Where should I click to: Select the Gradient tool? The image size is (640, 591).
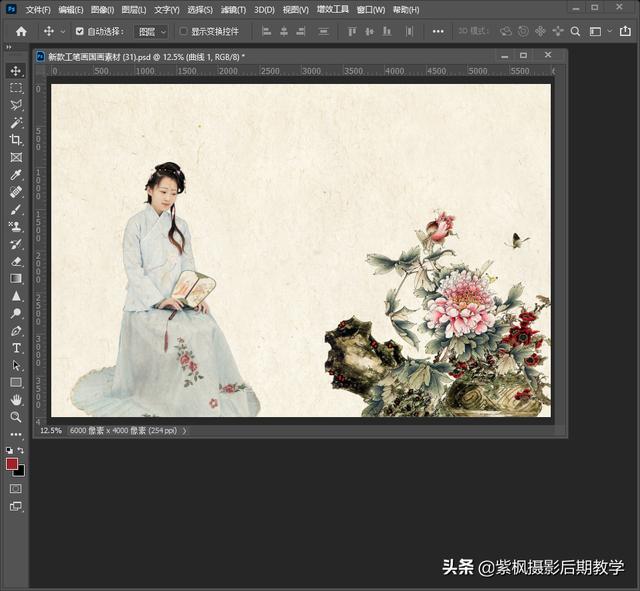pos(16,279)
